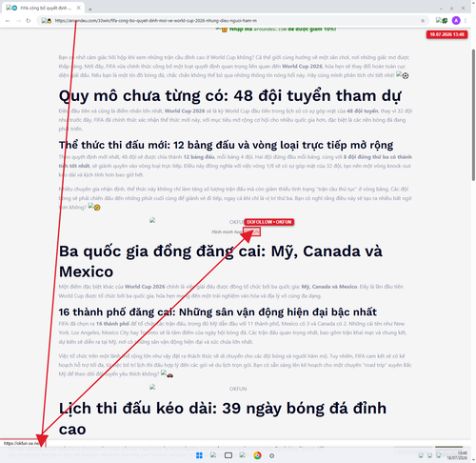Open the purple profile avatar menu
This screenshot has height=463, width=476.
(x=456, y=21)
